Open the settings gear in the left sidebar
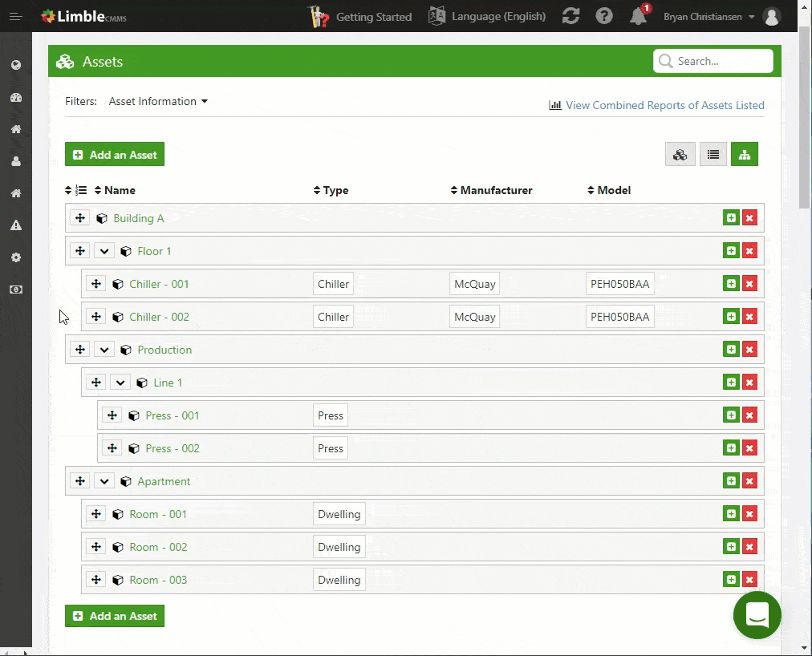The width and height of the screenshot is (812, 656). tap(16, 257)
